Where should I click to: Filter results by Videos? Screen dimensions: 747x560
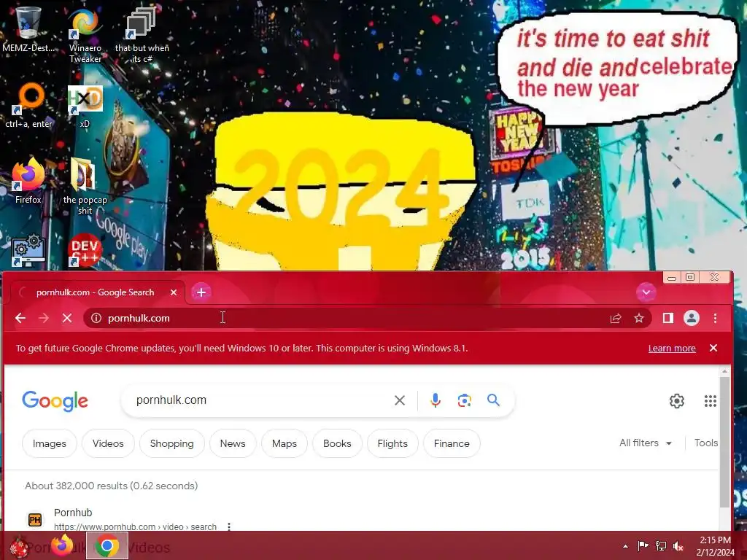click(x=108, y=443)
